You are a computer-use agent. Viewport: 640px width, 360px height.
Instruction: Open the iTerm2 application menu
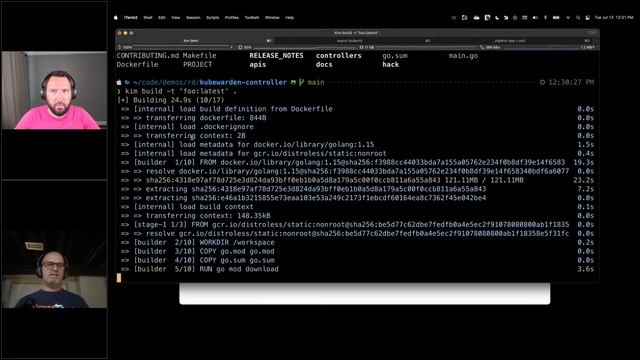click(131, 18)
